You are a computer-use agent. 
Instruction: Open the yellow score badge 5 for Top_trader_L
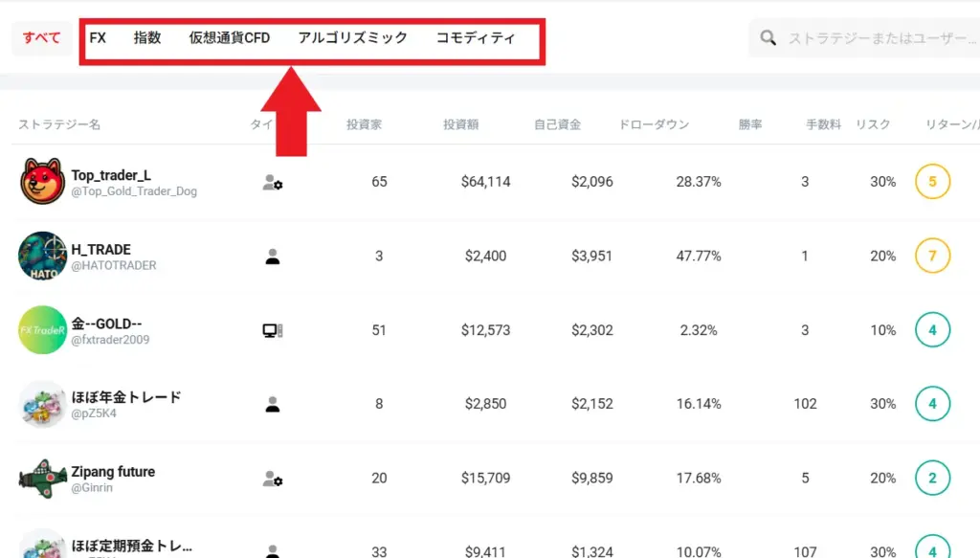pyautogui.click(x=932, y=181)
